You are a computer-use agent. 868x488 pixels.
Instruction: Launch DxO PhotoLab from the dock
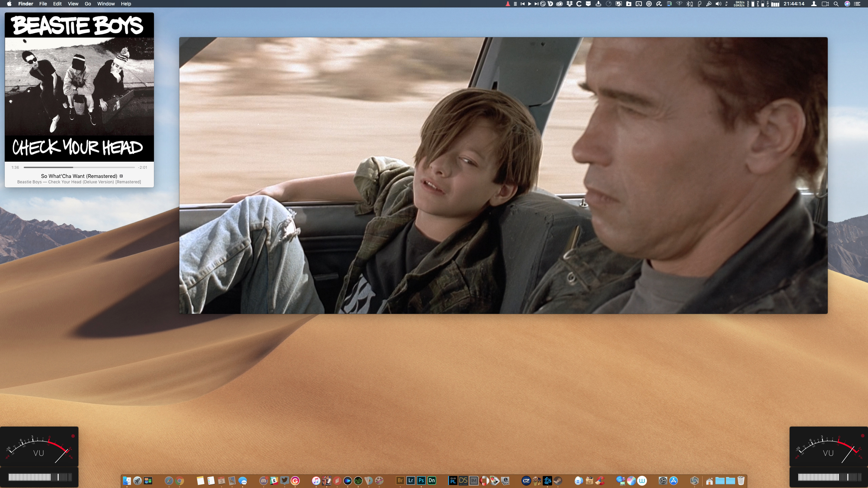point(453,481)
